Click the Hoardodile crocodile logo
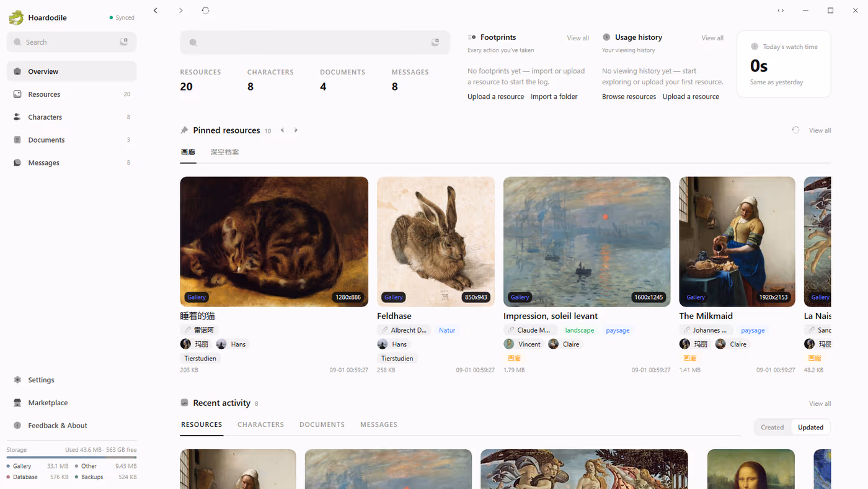The width and height of the screenshot is (868, 489). (x=15, y=17)
